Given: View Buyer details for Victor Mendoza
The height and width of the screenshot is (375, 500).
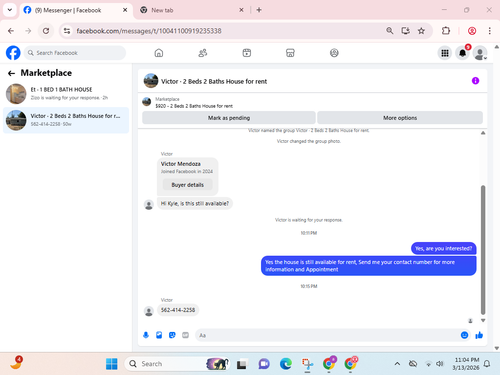Looking at the screenshot, I should tap(187, 185).
